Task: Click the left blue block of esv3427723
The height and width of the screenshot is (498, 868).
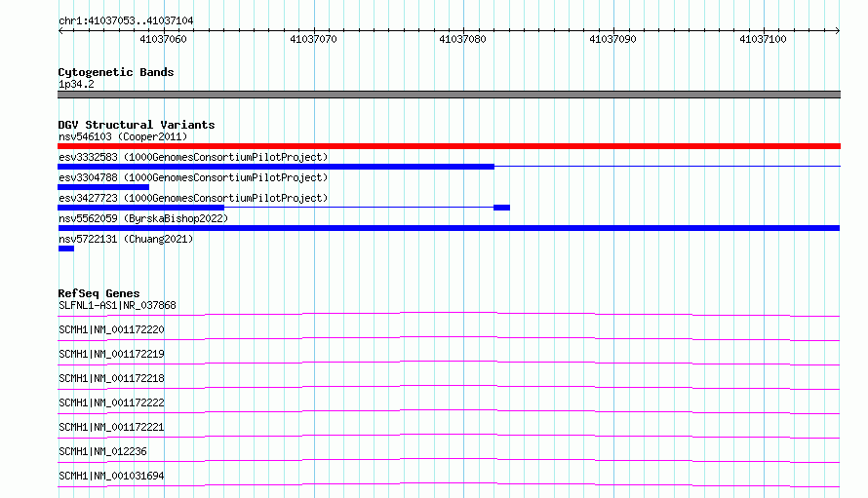Action: coord(140,208)
